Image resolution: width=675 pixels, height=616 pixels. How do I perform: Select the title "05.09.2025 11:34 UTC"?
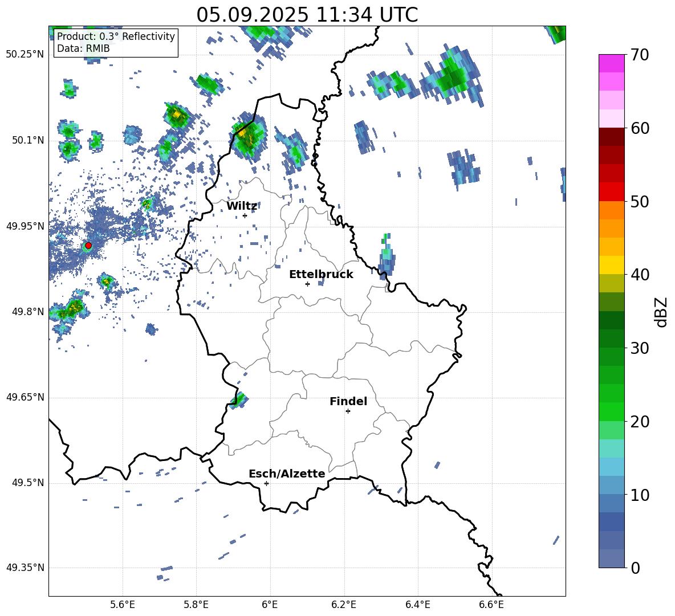307,15
